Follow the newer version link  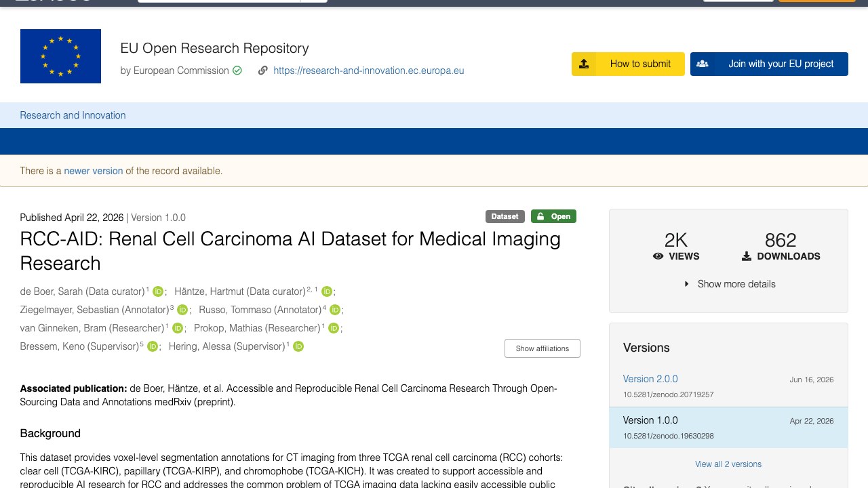pos(94,171)
